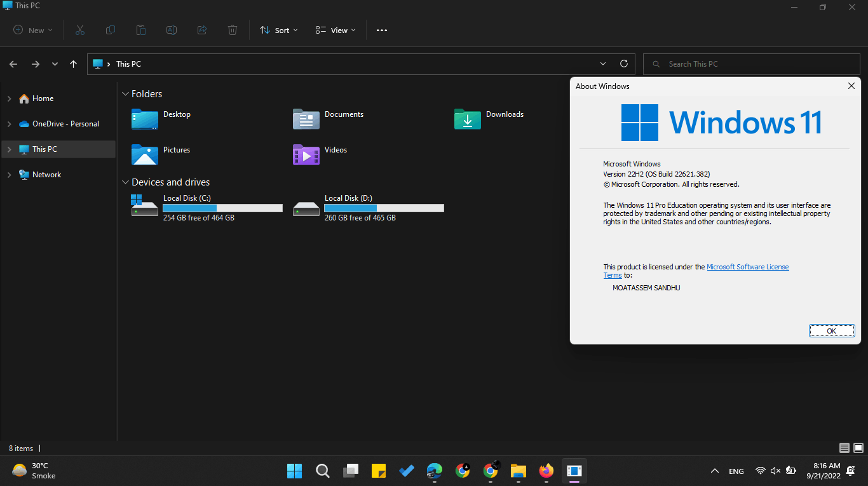The height and width of the screenshot is (486, 868).
Task: Select This PC in navigation pane
Action: coord(58,149)
